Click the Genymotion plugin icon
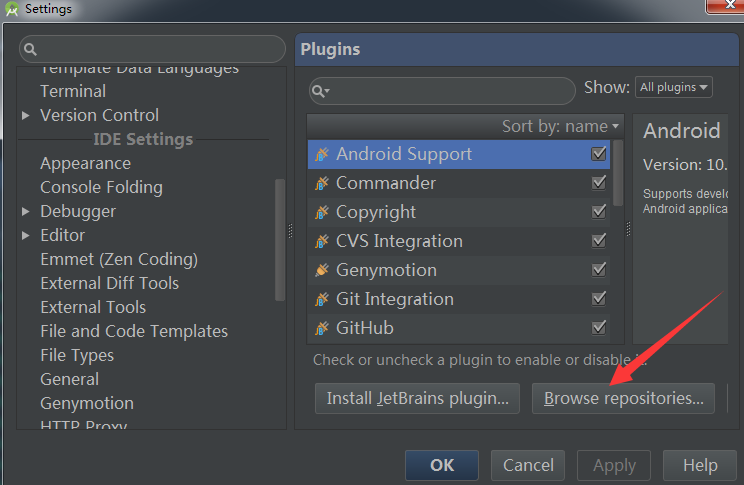Screen dimensions: 744x485 (x=322, y=270)
